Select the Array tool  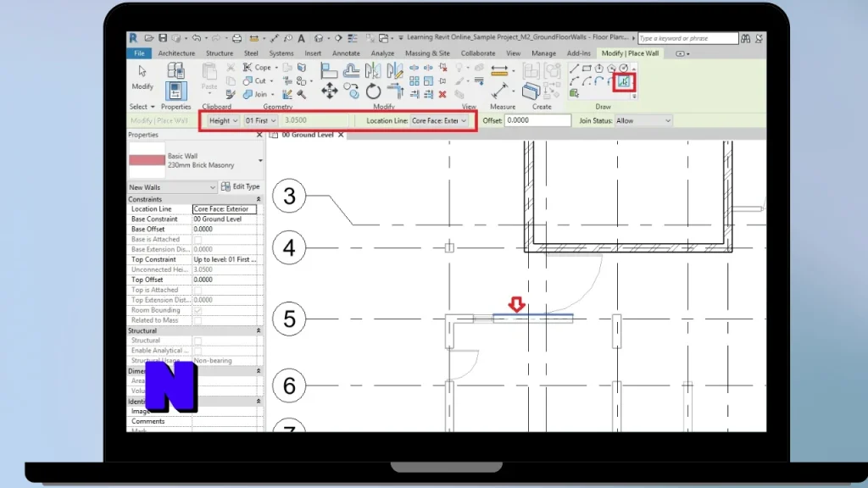point(414,80)
